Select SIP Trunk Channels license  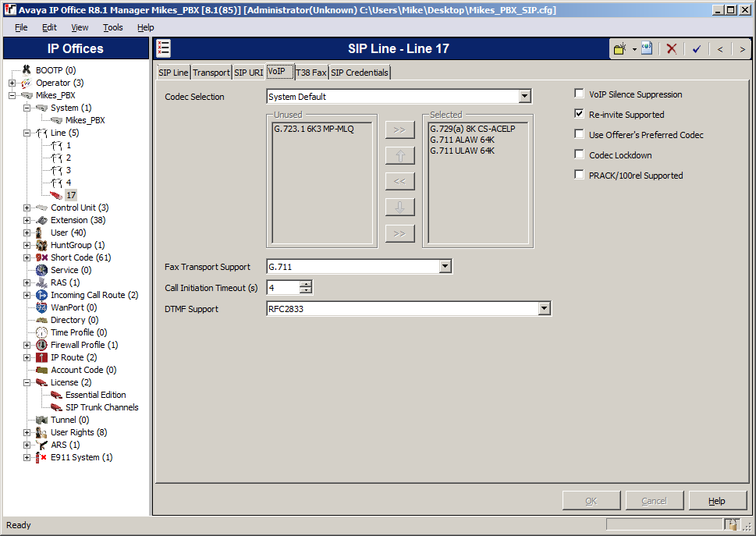point(101,407)
